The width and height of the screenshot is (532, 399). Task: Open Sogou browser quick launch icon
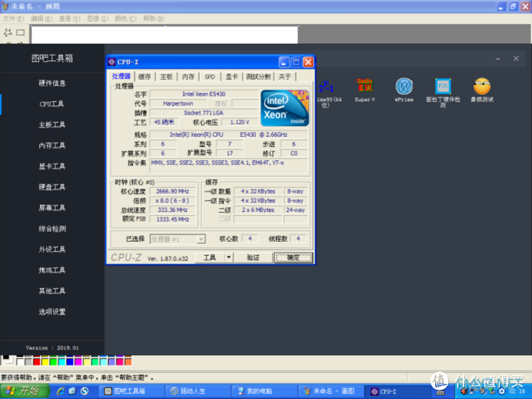click(84, 391)
